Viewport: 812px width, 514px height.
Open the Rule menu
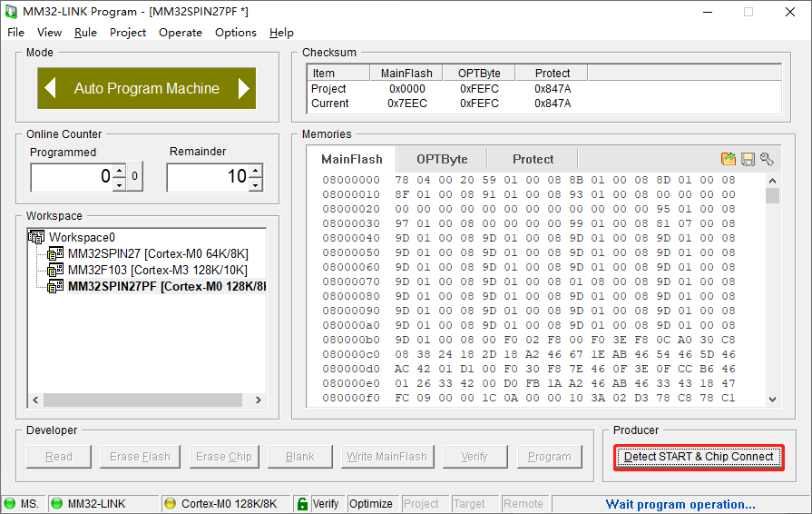(85, 32)
